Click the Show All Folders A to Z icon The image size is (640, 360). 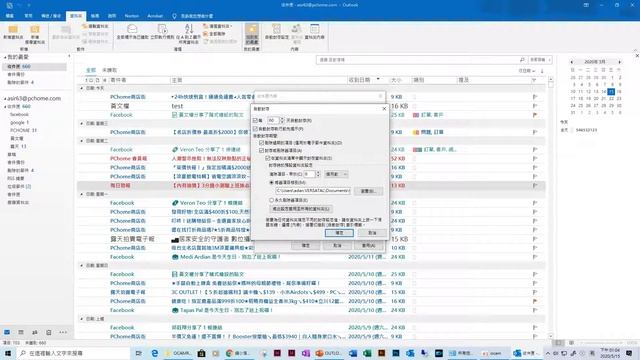pos(189,29)
